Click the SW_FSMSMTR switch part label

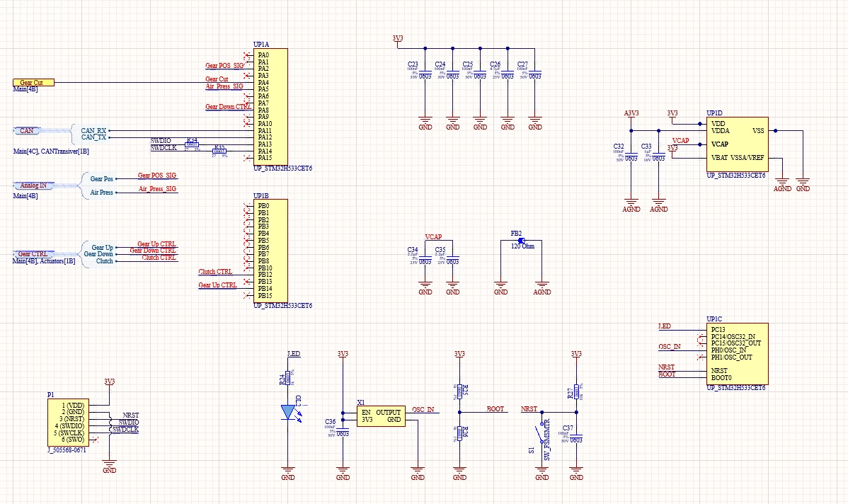(x=546, y=440)
